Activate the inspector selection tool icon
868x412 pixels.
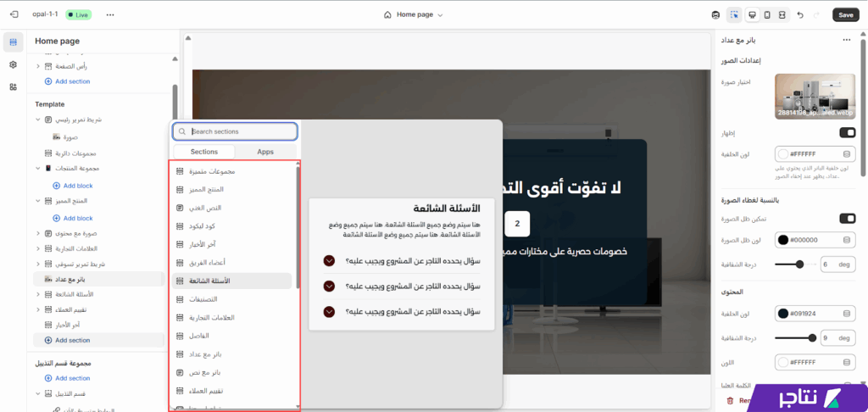tap(734, 14)
